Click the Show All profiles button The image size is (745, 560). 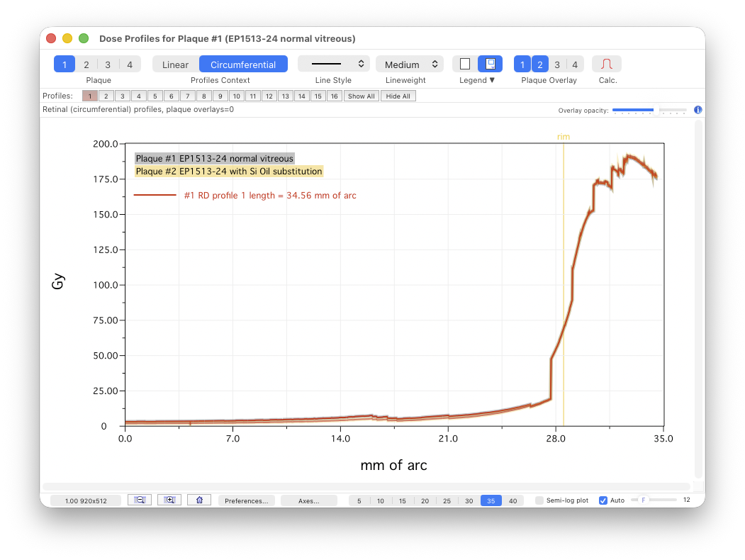pos(362,96)
